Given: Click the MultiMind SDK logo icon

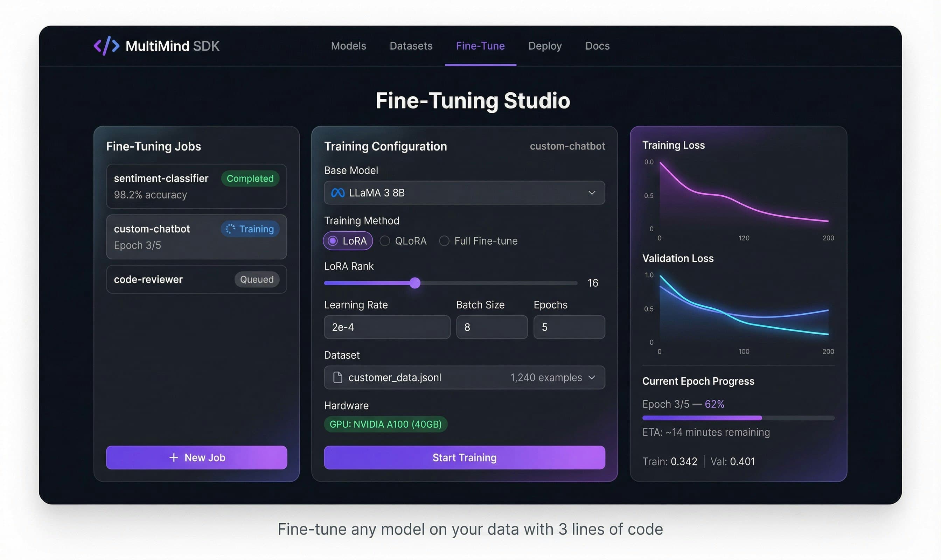Looking at the screenshot, I should (x=107, y=45).
